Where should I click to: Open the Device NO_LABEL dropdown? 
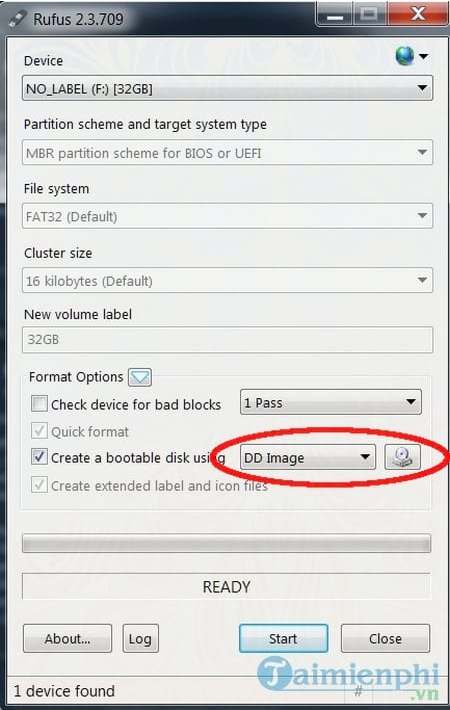click(x=227, y=88)
